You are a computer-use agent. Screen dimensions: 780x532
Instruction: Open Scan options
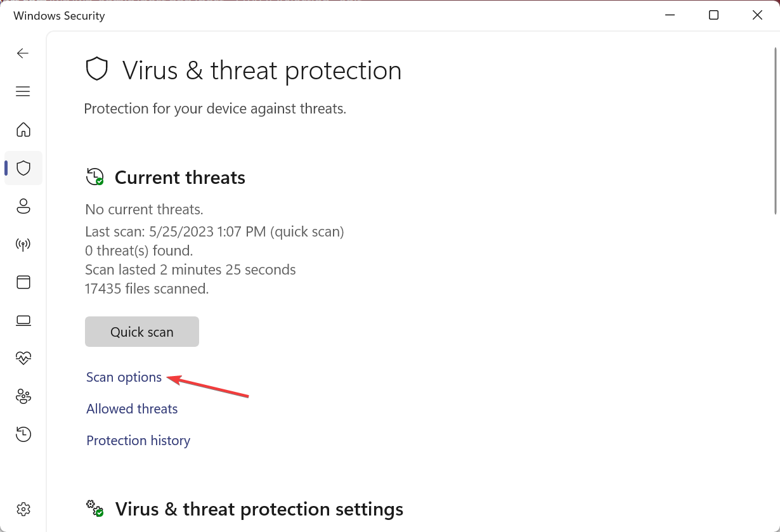[124, 377]
